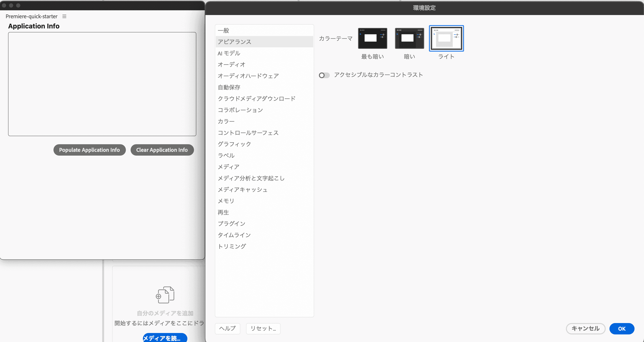The height and width of the screenshot is (342, 644).
Task: Click the リセット button
Action: (263, 329)
